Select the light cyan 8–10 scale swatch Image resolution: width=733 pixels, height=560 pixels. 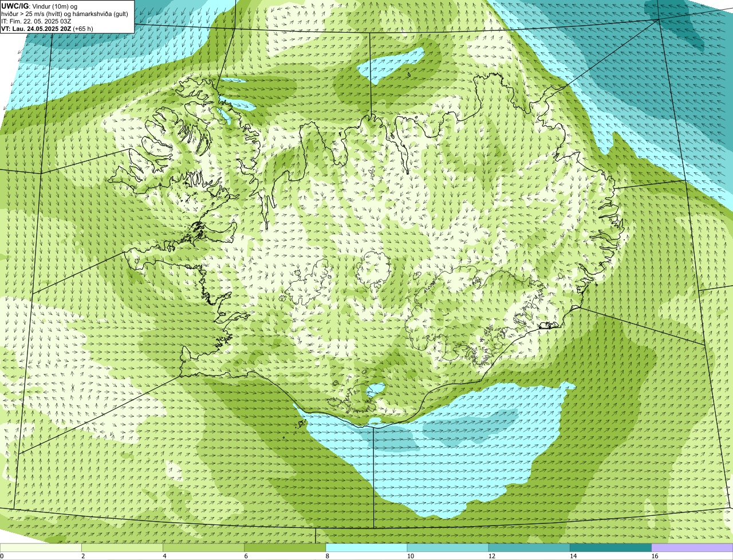(x=366, y=548)
